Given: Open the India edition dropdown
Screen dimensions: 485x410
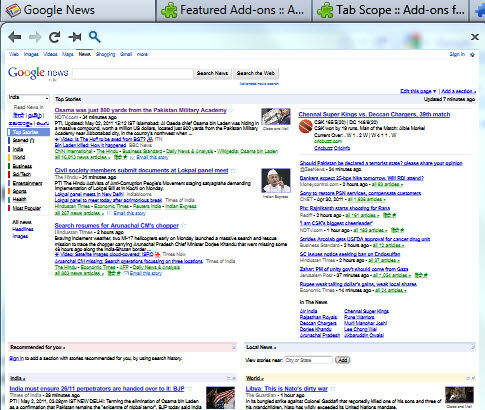Looking at the screenshot, I should point(28,98).
